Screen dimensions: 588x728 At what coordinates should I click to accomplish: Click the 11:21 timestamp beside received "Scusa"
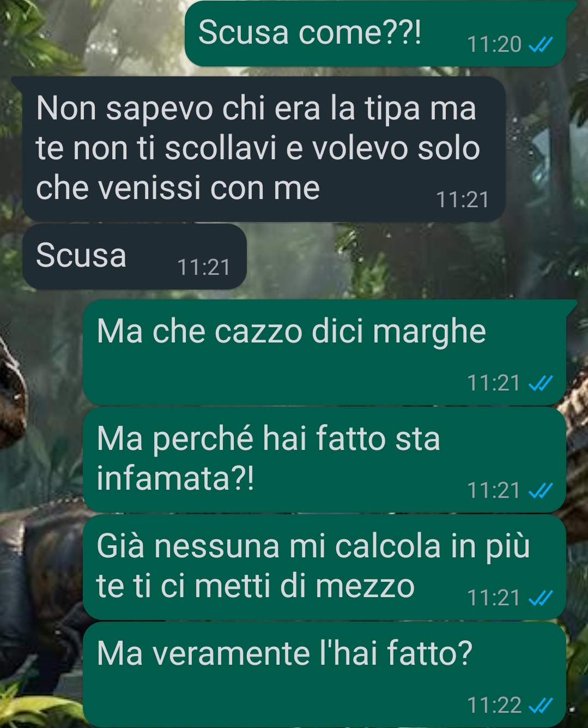click(x=204, y=268)
